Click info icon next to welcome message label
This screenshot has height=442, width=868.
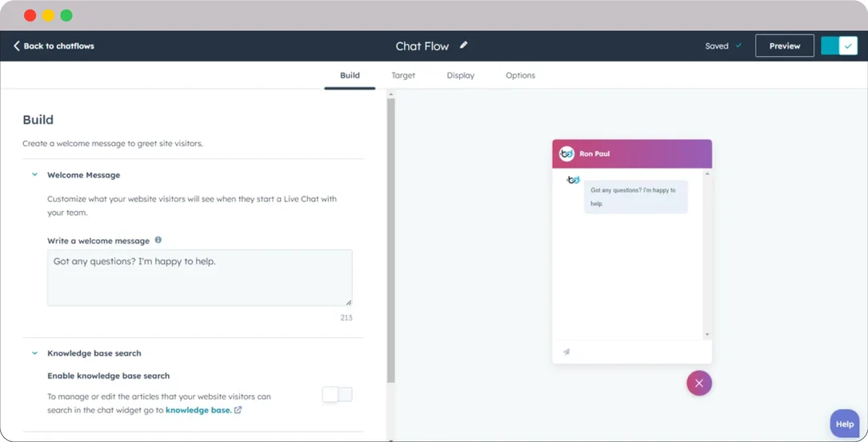pyautogui.click(x=158, y=240)
